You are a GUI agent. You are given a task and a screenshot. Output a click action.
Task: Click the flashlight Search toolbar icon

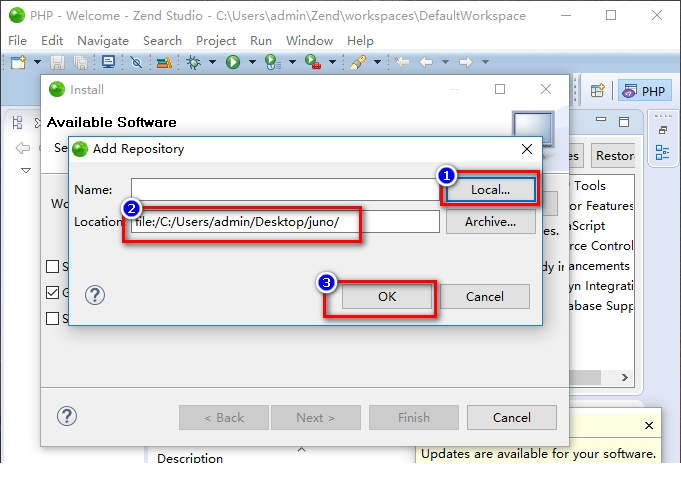[x=358, y=63]
